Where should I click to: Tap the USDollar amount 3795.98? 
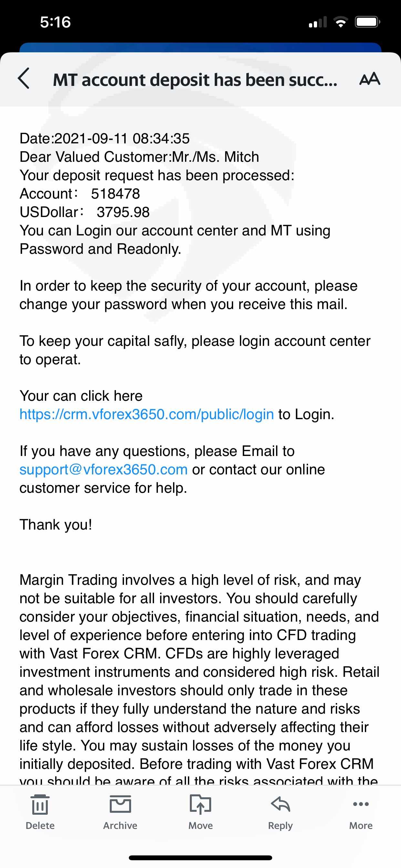point(123,212)
